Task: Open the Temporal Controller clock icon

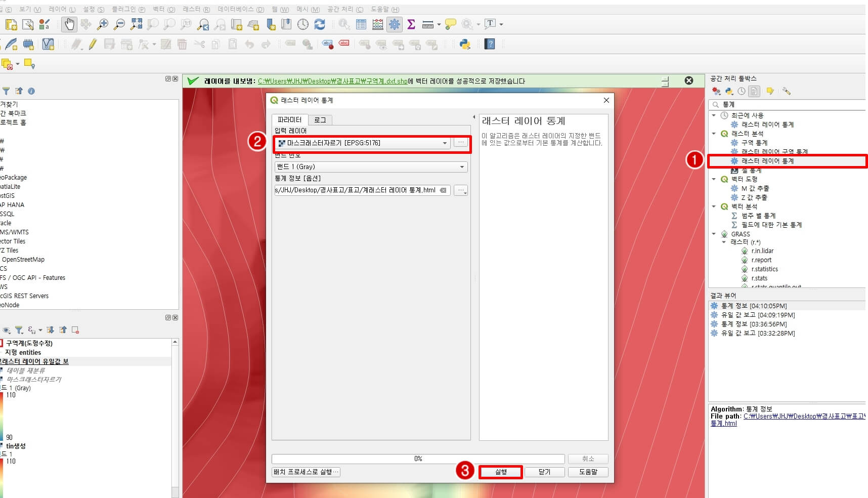Action: pos(303,24)
